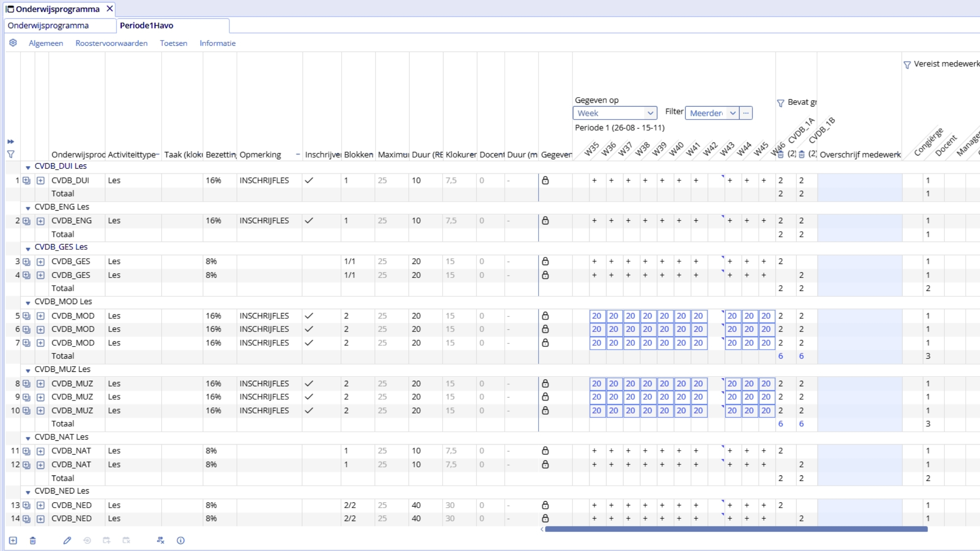
Task: Open the Algemeen section
Action: (x=46, y=43)
